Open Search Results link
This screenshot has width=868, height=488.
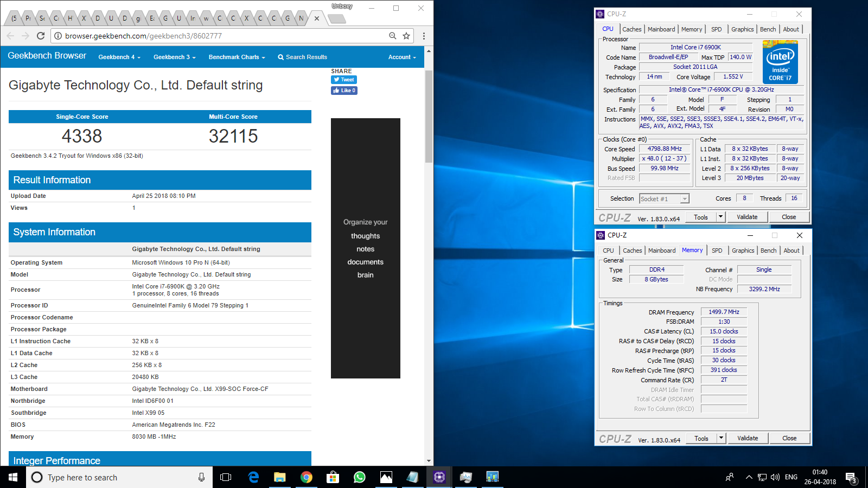(302, 57)
